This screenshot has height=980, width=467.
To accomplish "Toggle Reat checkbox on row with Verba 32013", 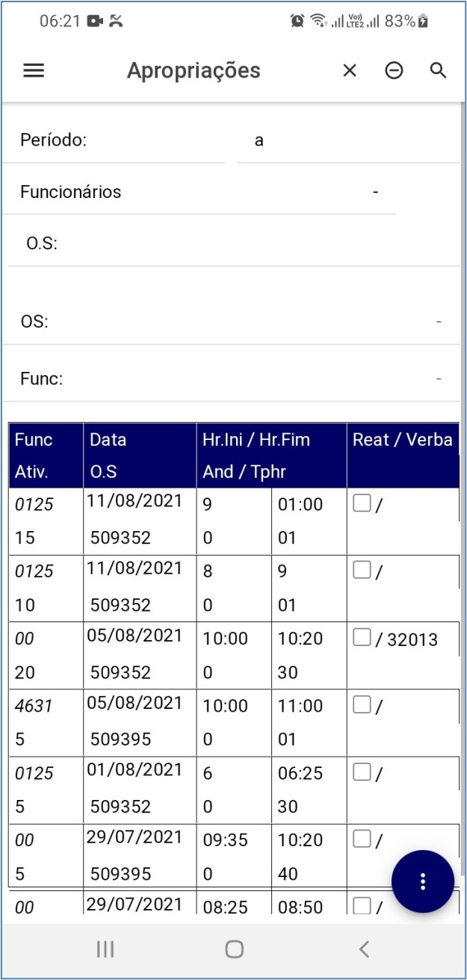I will [x=362, y=638].
